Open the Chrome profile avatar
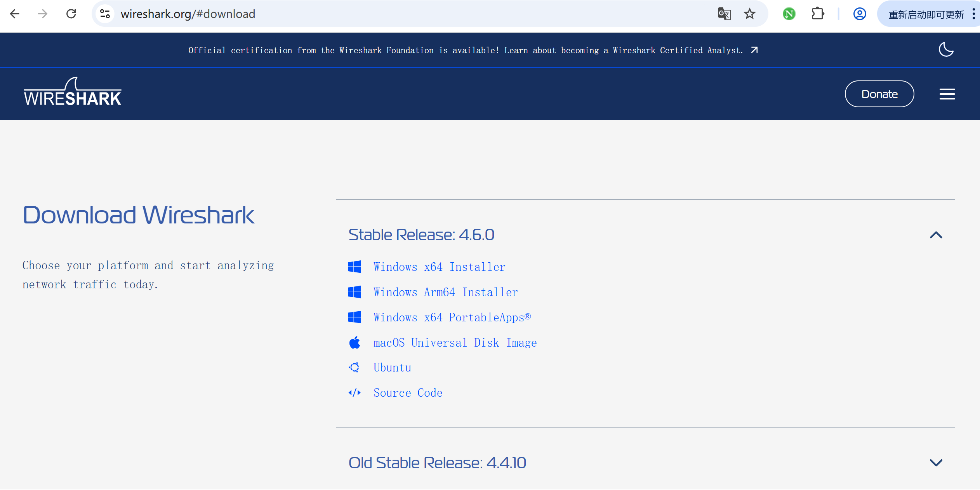 tap(860, 14)
